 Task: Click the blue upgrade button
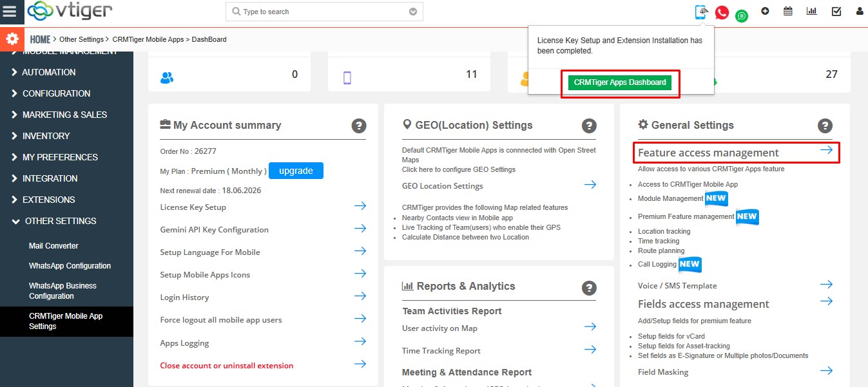[296, 171]
